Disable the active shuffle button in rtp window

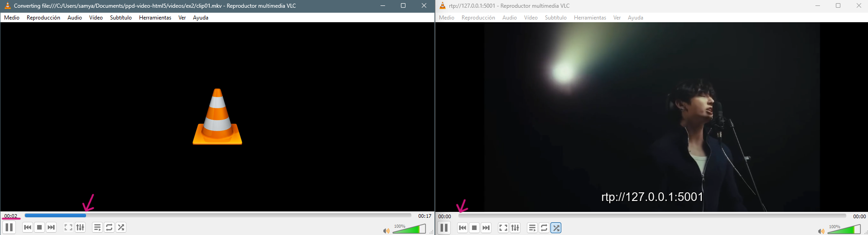pyautogui.click(x=556, y=228)
